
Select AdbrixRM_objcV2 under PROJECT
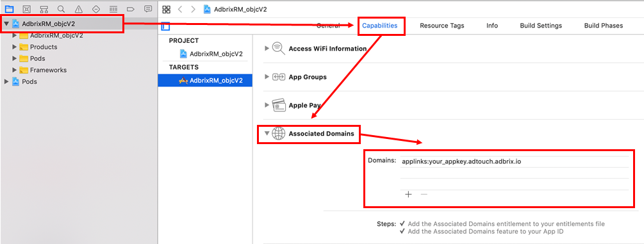pos(211,54)
